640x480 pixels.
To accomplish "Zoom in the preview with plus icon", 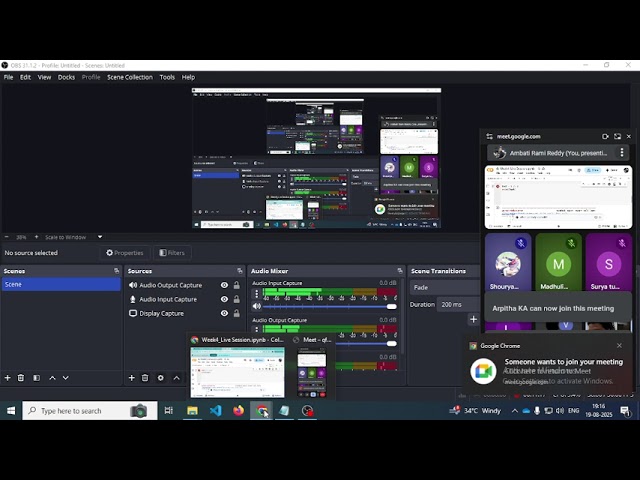I will point(36,237).
